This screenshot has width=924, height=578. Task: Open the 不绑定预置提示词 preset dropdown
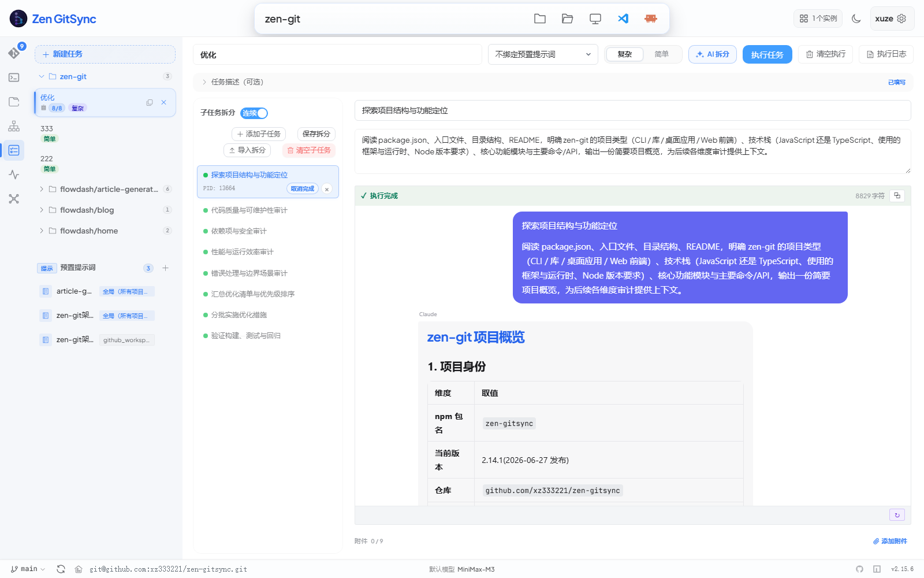(543, 54)
